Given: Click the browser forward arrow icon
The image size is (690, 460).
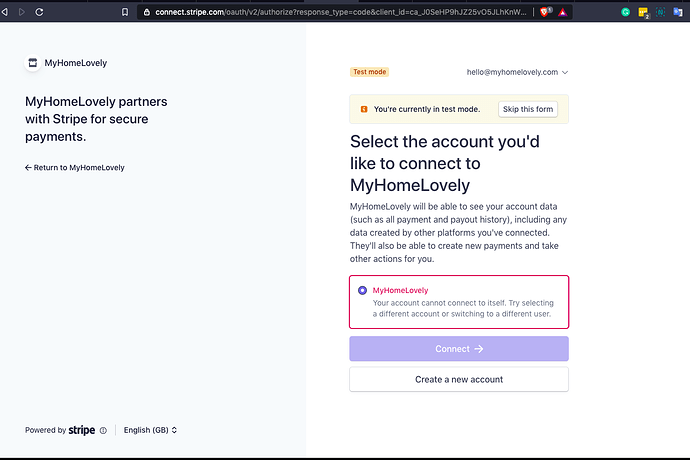Looking at the screenshot, I should point(22,12).
